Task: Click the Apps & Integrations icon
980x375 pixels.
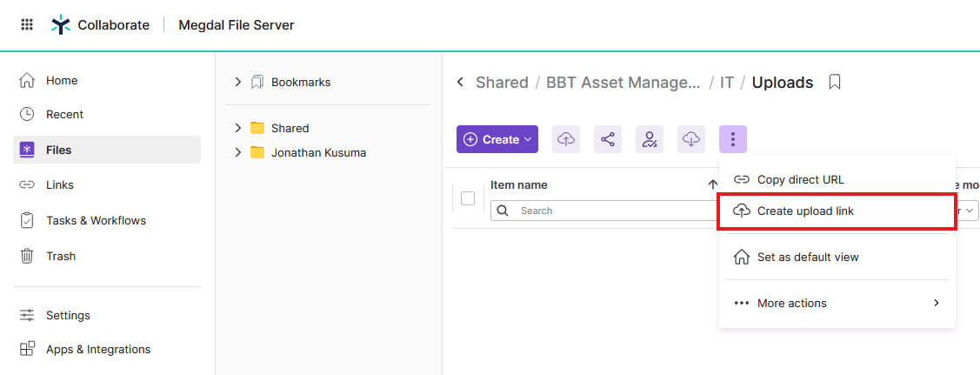Action: point(27,350)
